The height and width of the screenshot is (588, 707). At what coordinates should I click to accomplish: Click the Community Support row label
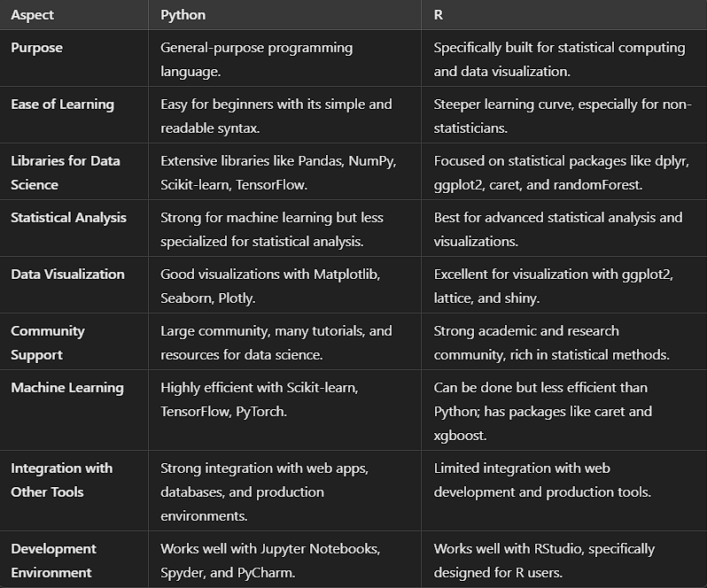click(48, 343)
